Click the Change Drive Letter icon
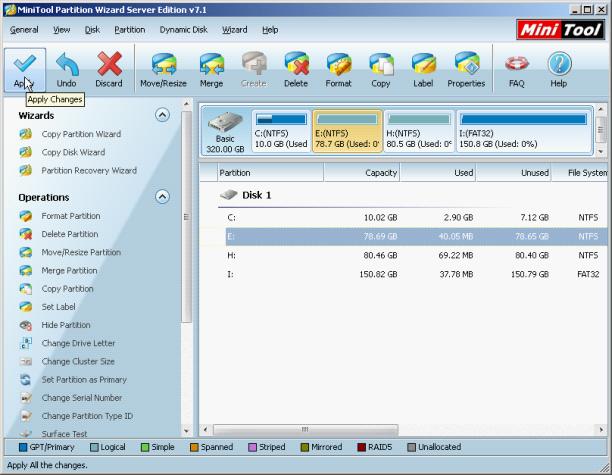The width and height of the screenshot is (612, 475). click(26, 343)
